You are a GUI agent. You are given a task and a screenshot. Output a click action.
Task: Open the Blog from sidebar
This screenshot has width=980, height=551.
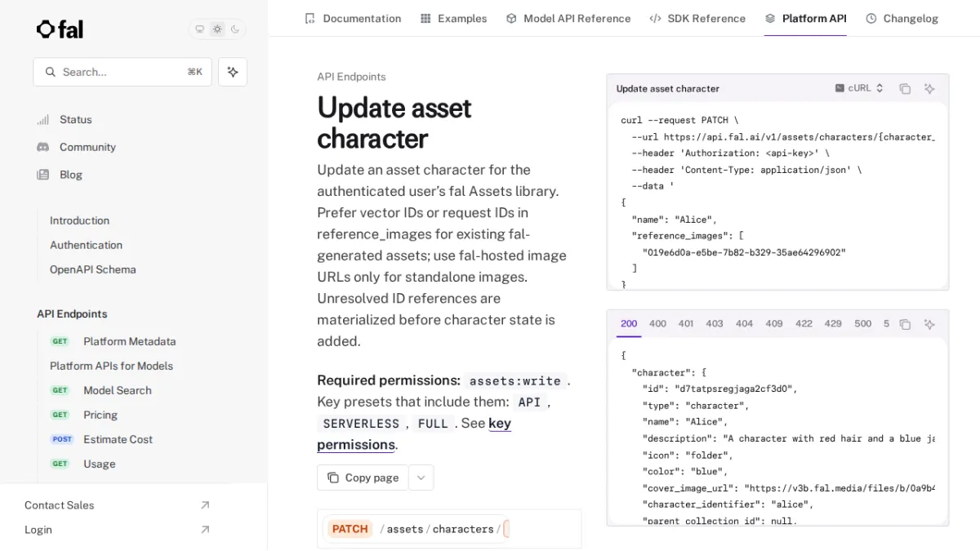(60, 175)
